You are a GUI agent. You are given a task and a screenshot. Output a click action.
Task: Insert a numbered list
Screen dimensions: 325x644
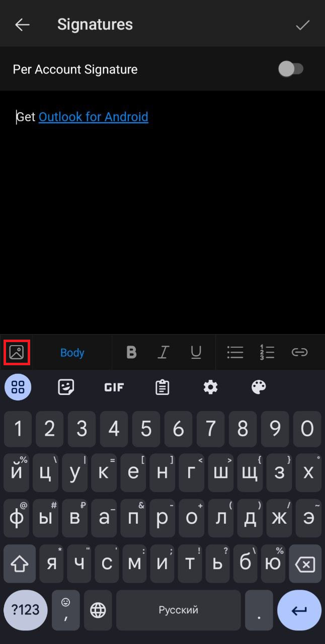click(x=267, y=352)
